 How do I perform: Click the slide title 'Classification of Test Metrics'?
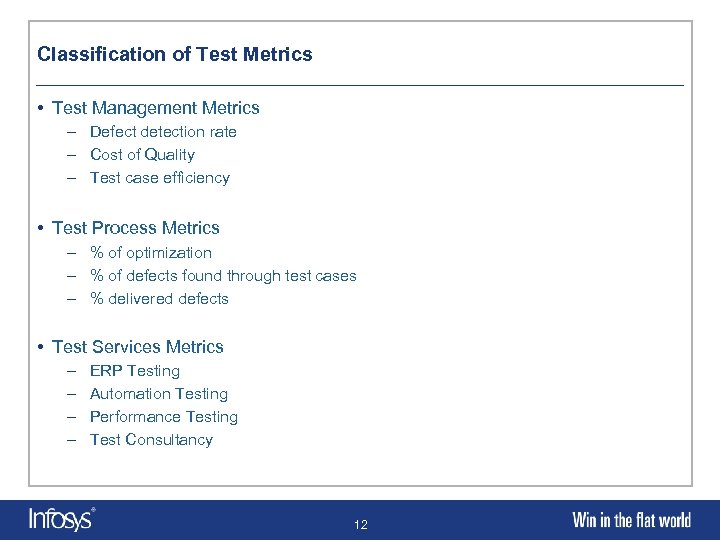coord(175,54)
